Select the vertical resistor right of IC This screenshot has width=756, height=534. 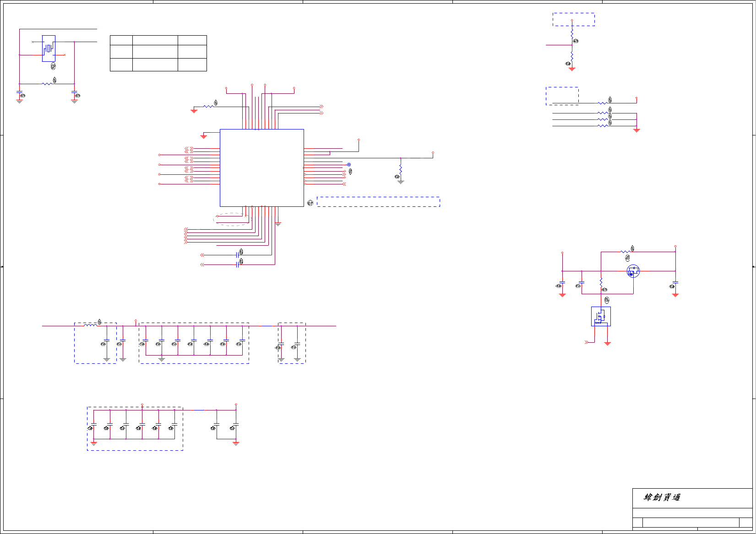(x=401, y=169)
